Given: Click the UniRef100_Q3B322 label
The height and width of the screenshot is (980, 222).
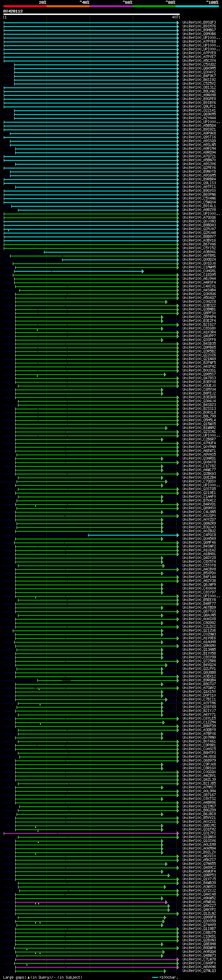Looking at the screenshot, I should click(x=199, y=306).
